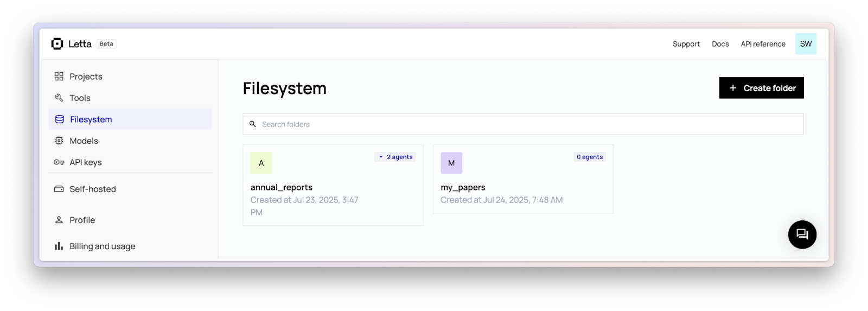Open the annual_reports folder name

click(x=282, y=187)
